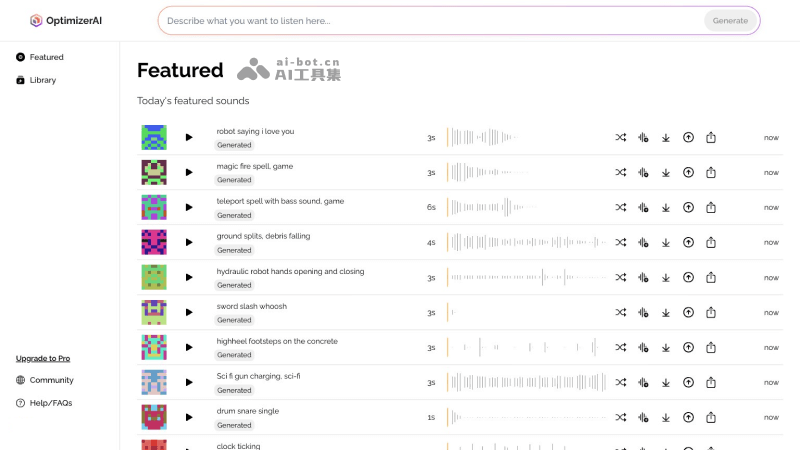Share the highheel footsteps sound
Screen dimensions: 800x450
[711, 347]
